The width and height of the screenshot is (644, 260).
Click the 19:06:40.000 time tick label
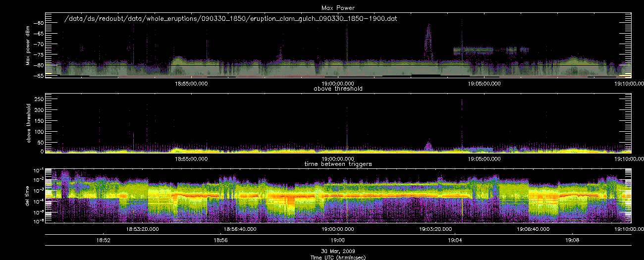[533, 229]
